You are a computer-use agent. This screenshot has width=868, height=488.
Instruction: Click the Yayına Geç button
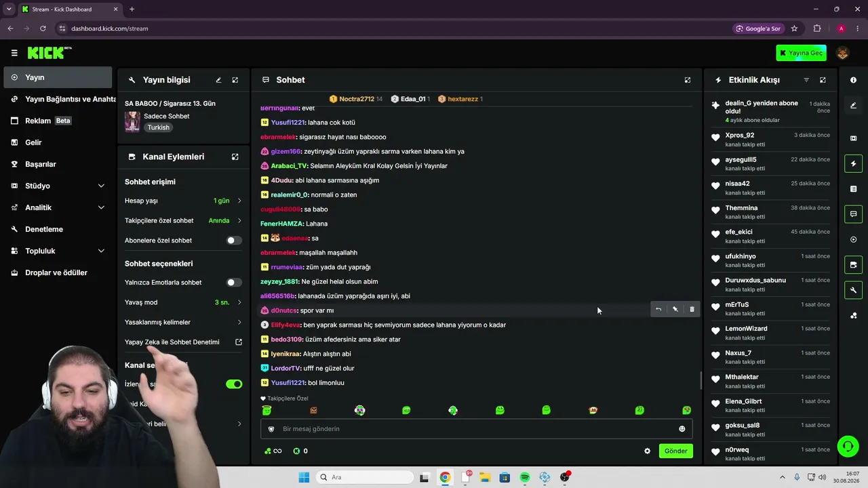tap(802, 53)
